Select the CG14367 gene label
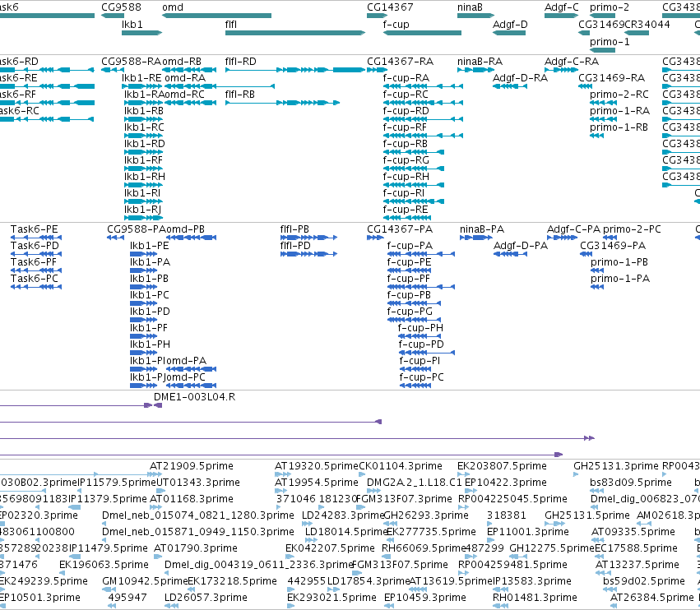This screenshot has height=610, width=700. pos(390,7)
